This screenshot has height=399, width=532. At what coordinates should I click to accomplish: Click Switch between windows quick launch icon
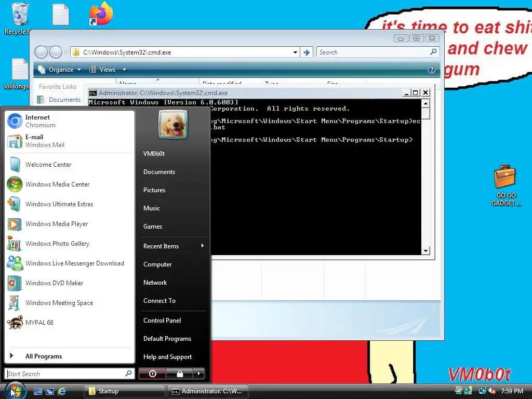pyautogui.click(x=49, y=391)
